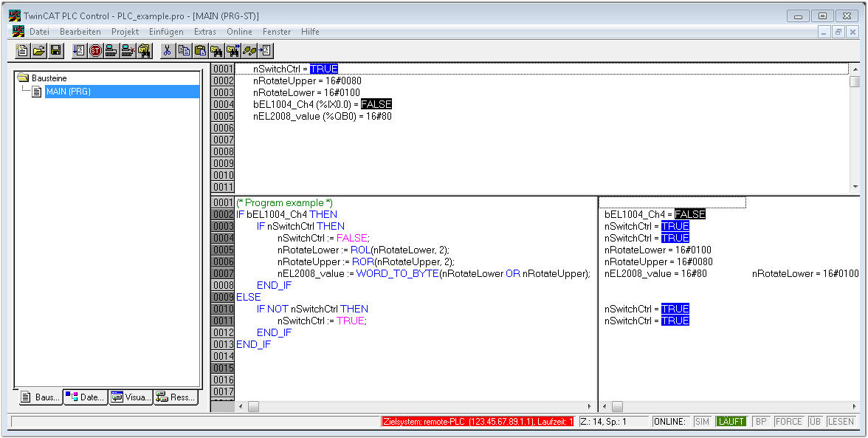
Task: Click the Copy icon in toolbar
Action: (184, 50)
